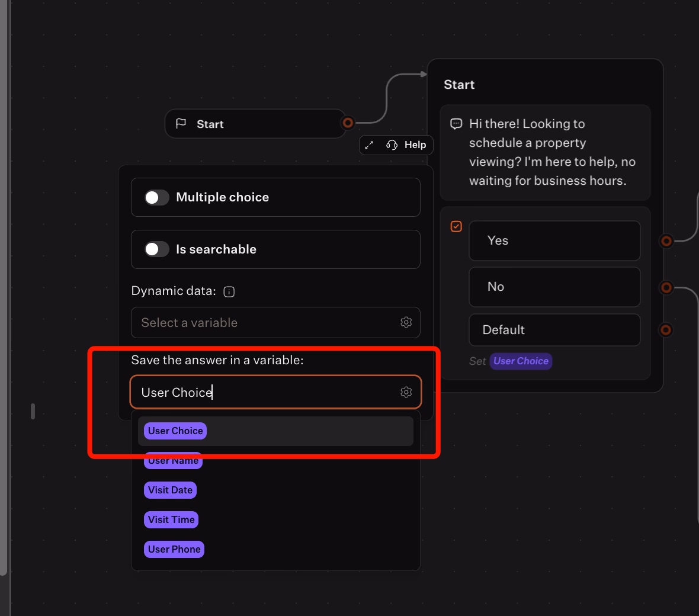The height and width of the screenshot is (616, 699).
Task: Click gear icon in User Choice input
Action: click(x=406, y=392)
